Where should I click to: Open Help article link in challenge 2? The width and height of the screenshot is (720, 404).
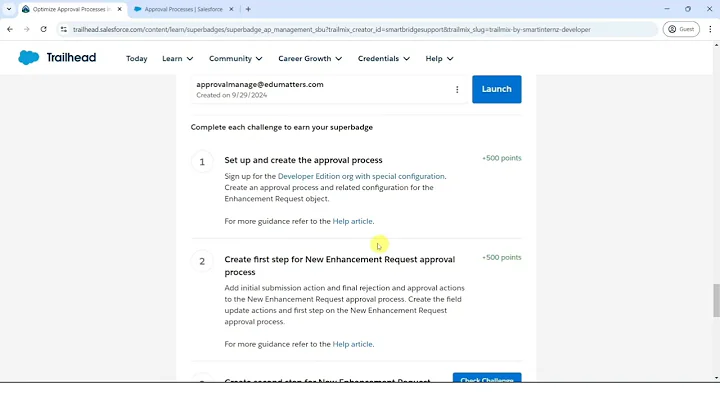point(352,344)
